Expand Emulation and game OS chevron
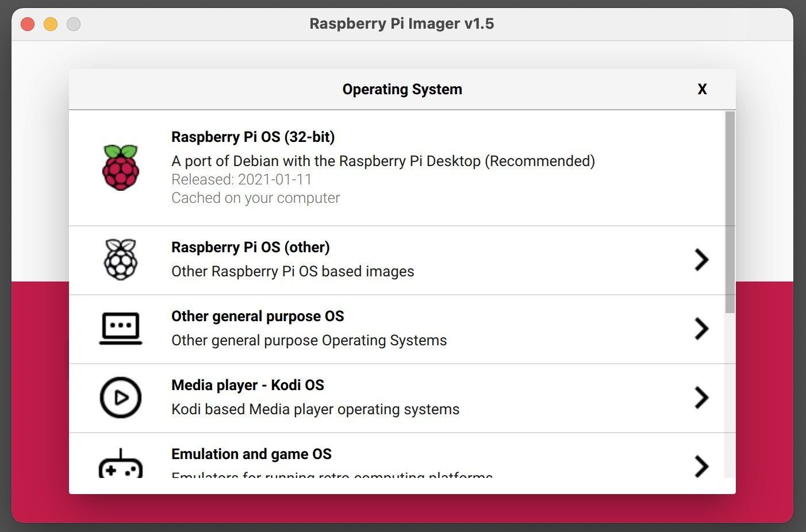 pyautogui.click(x=701, y=466)
